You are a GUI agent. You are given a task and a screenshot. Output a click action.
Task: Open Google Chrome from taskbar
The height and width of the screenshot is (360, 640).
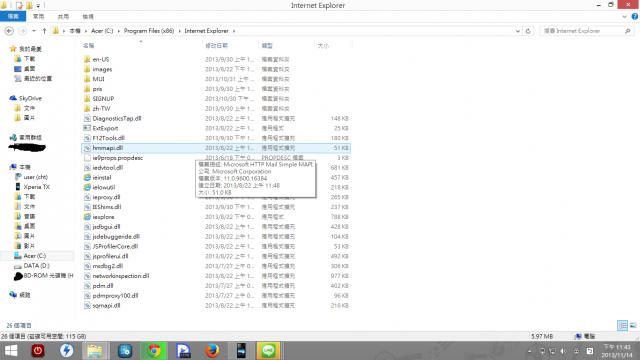[154, 351]
